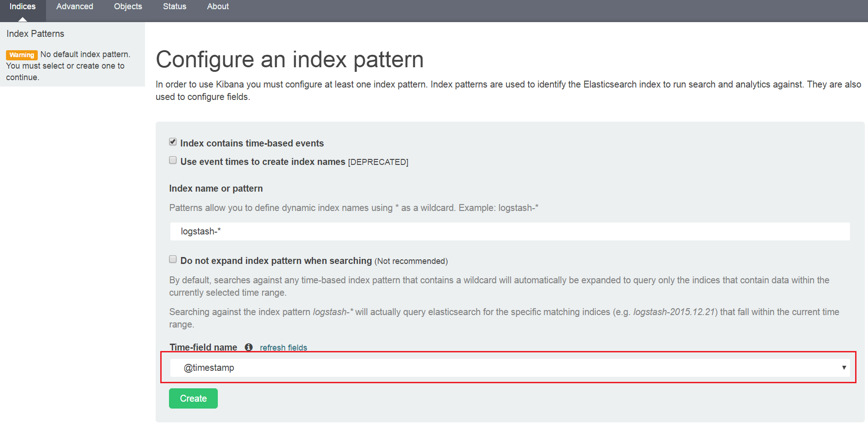Click the italic logstash-2015.12.21 example text
The image size is (868, 427).
point(674,312)
